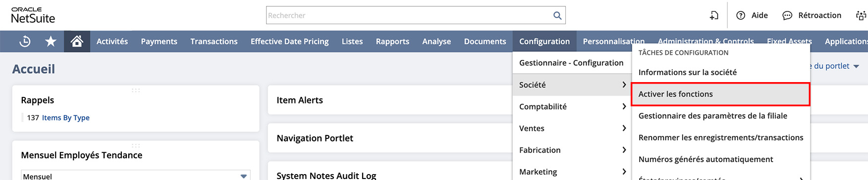This screenshot has height=180, width=868.
Task: Open the role switcher icon
Action: [861, 15]
